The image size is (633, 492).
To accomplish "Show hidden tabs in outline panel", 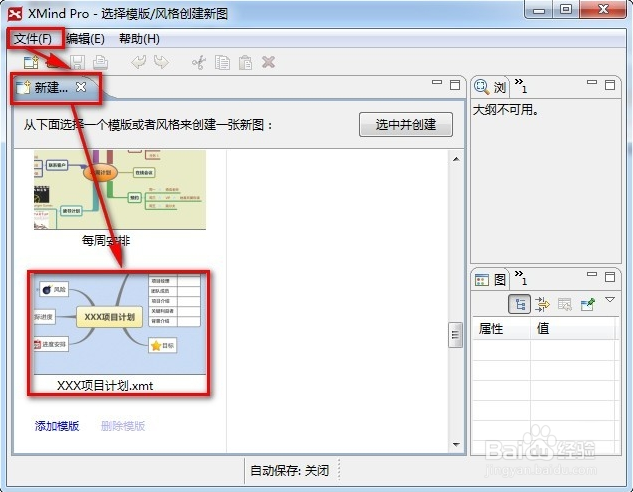I will 521,85.
